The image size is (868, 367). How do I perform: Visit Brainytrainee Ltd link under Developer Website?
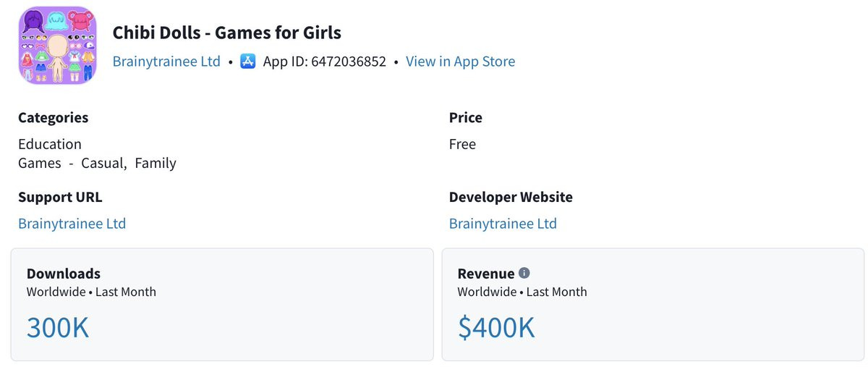[x=503, y=224]
